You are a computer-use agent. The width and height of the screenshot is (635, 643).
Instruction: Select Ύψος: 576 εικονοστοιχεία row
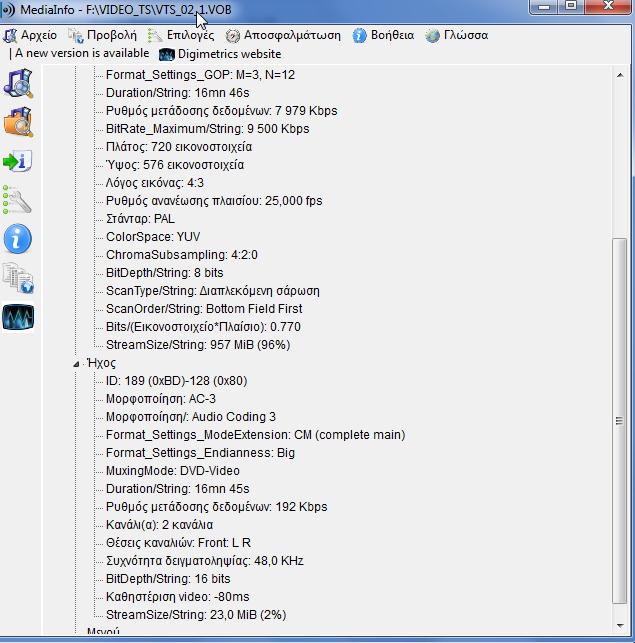click(x=175, y=165)
